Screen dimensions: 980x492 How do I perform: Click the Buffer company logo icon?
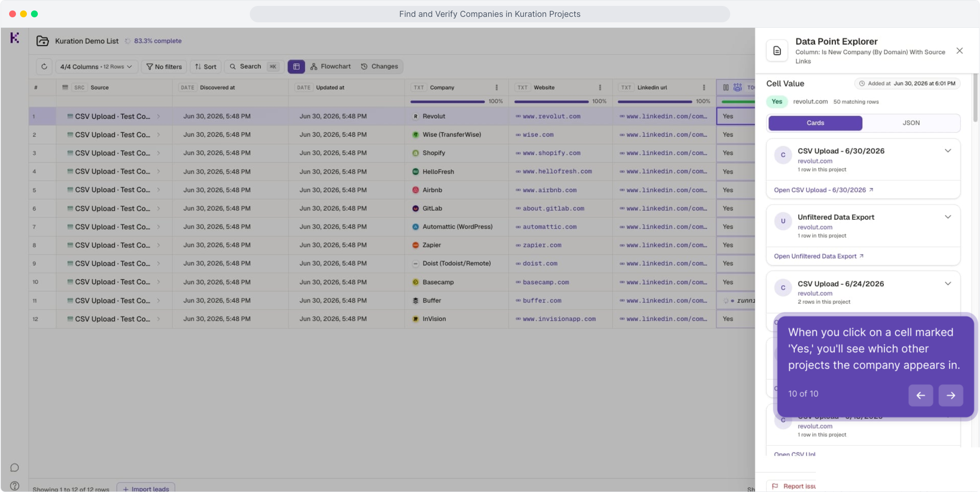(415, 301)
